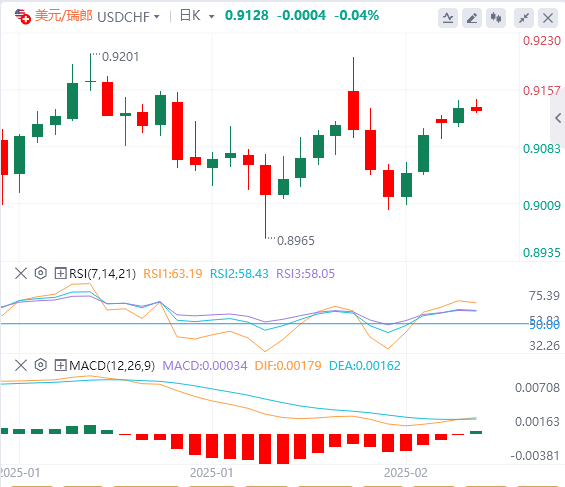Remove the RSI indicator panel
565x487 pixels.
[x=21, y=273]
